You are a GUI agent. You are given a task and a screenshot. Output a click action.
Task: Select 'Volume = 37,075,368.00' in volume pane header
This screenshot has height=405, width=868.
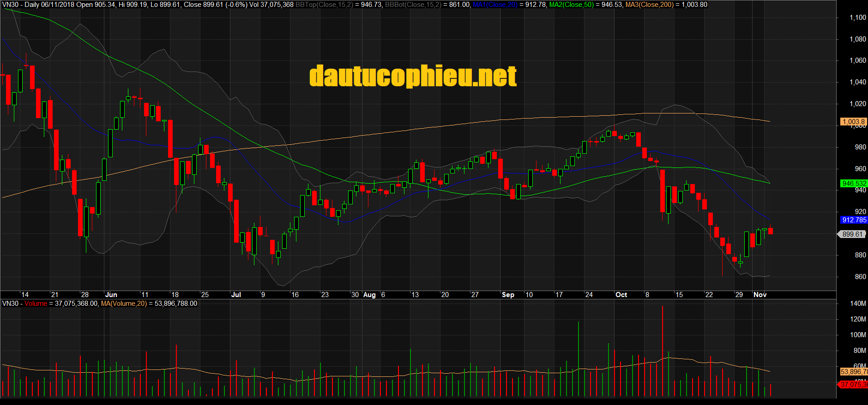tap(61, 304)
